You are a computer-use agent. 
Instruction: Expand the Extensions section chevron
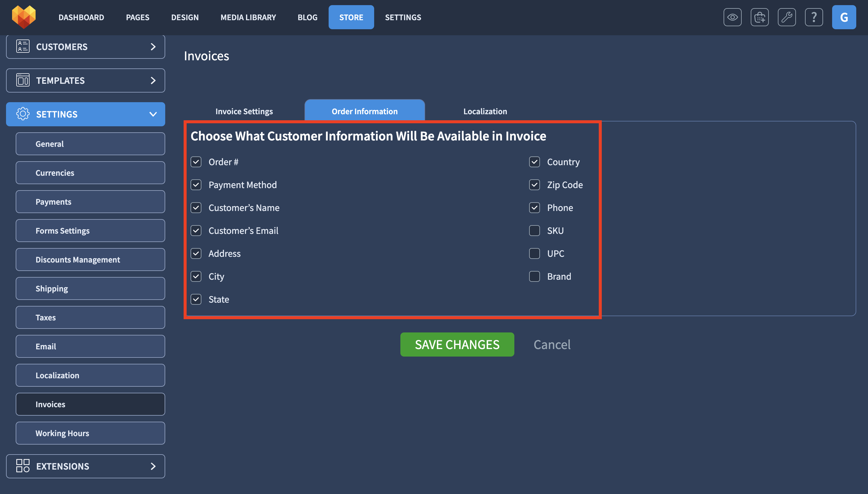153,466
